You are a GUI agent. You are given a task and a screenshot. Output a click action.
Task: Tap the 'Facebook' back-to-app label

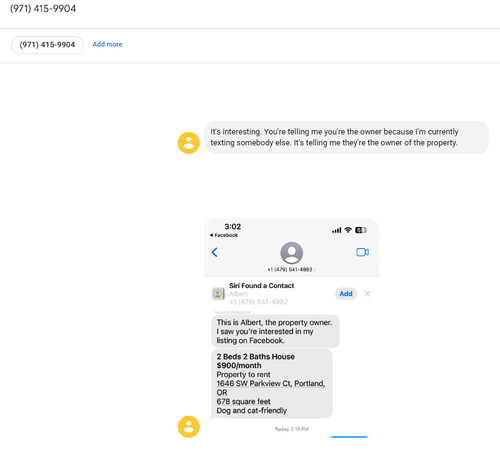pyautogui.click(x=224, y=235)
